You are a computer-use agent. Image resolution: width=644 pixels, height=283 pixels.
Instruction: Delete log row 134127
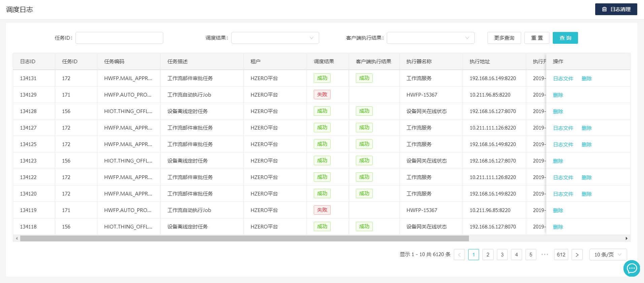click(586, 128)
